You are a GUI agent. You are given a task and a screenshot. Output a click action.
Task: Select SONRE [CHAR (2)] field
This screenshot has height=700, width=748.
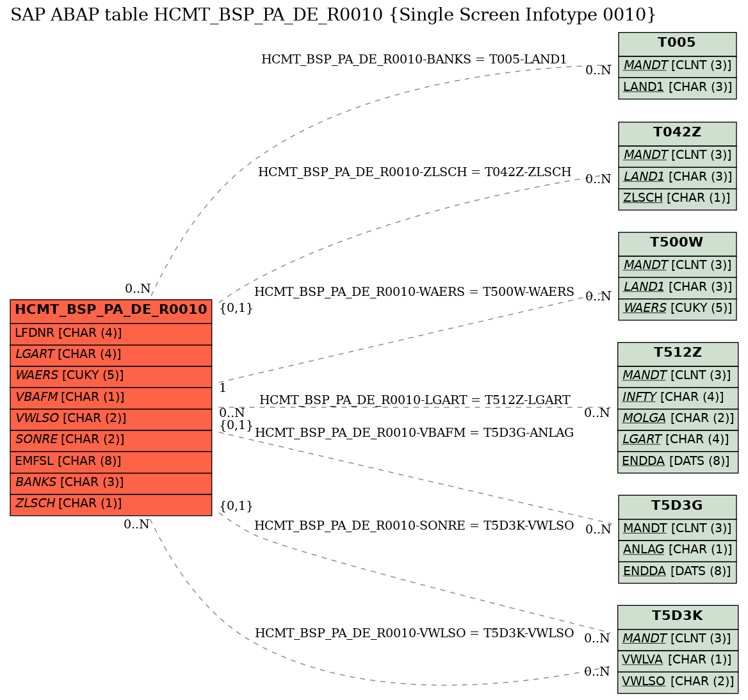click(111, 441)
